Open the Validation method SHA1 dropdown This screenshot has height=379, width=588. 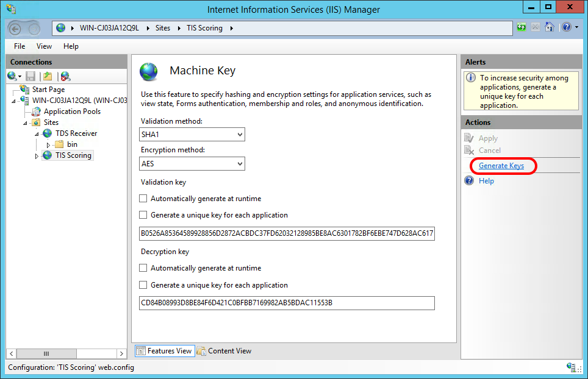coord(192,135)
